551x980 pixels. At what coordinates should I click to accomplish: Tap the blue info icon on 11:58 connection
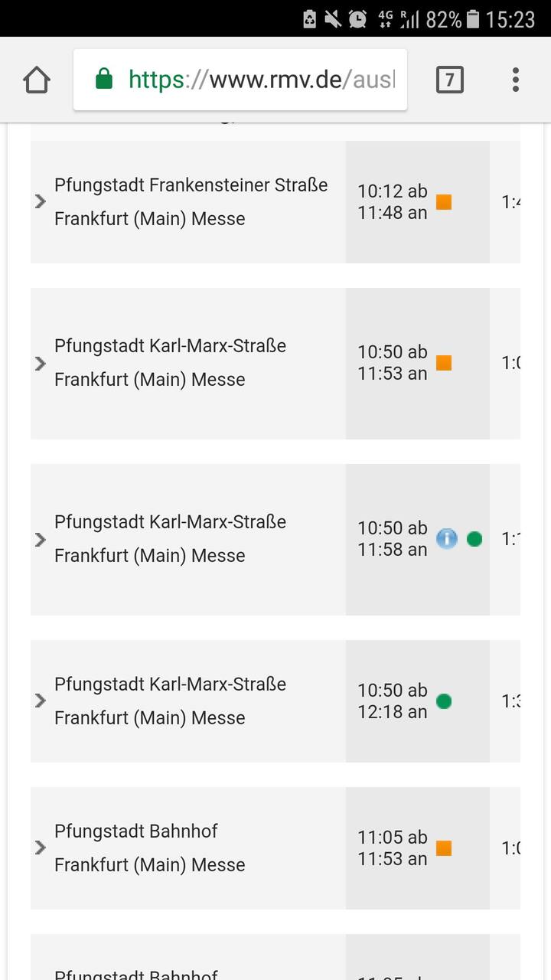point(447,539)
